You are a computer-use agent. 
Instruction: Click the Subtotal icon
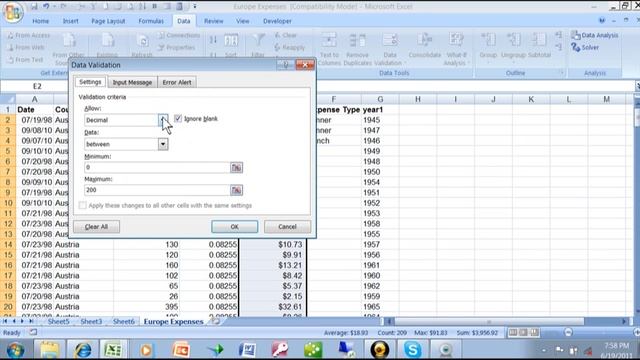coord(539,40)
